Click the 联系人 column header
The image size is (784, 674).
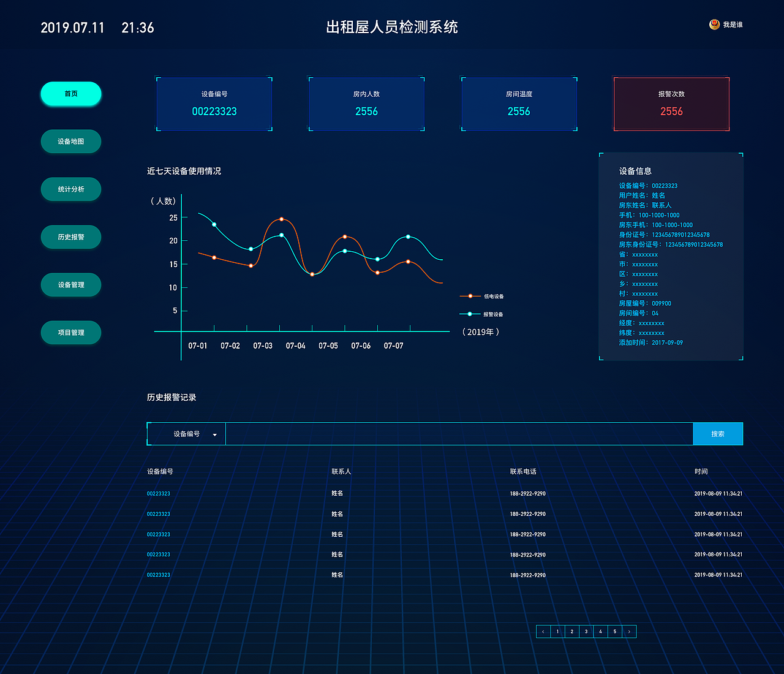pos(341,471)
